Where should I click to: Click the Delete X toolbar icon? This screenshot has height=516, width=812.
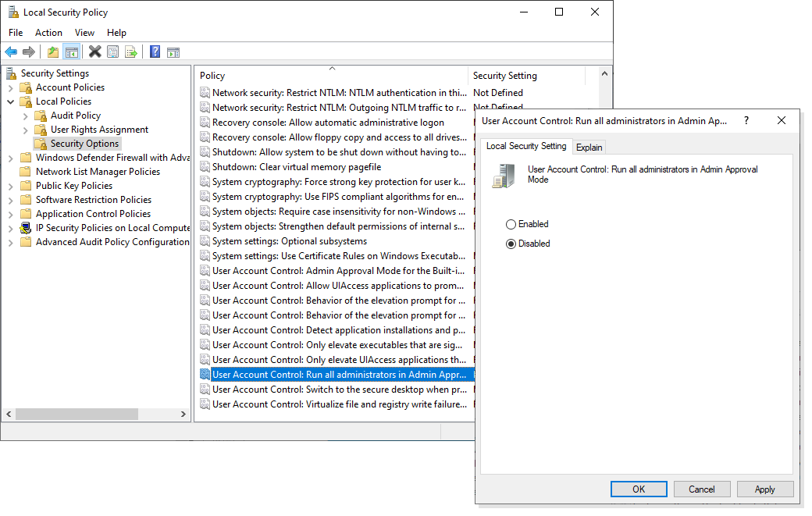point(94,52)
